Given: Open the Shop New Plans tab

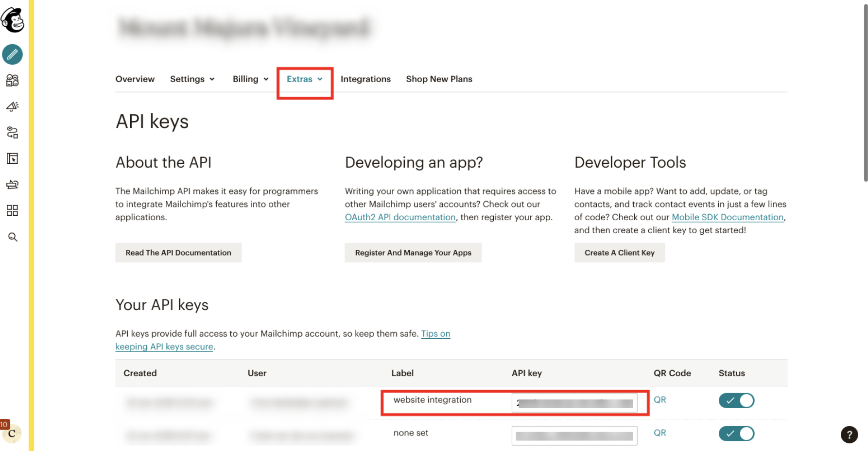Looking at the screenshot, I should (x=439, y=79).
